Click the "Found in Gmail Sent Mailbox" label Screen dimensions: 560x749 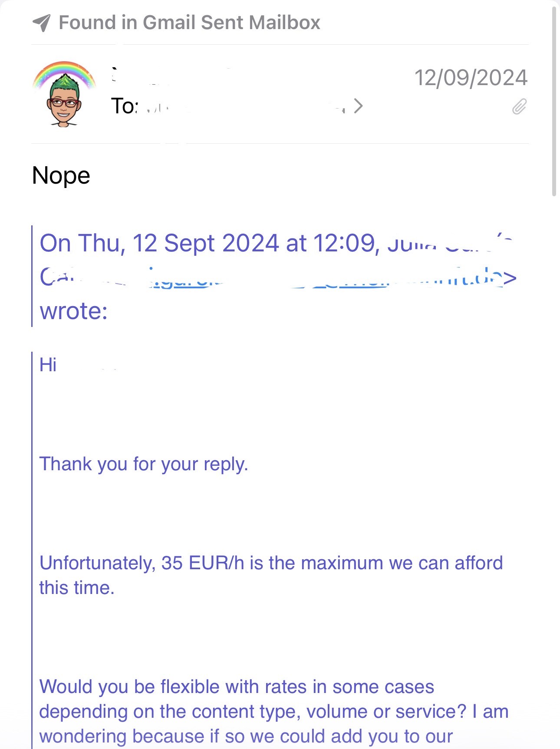[189, 23]
